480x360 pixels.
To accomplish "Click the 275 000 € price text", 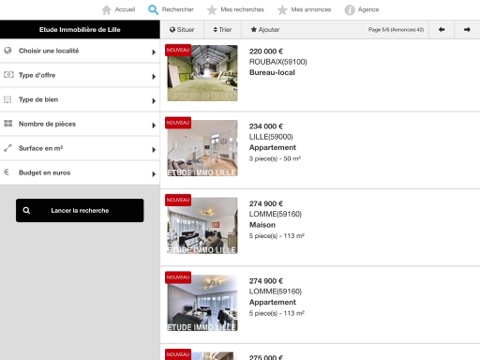I will point(266,357).
